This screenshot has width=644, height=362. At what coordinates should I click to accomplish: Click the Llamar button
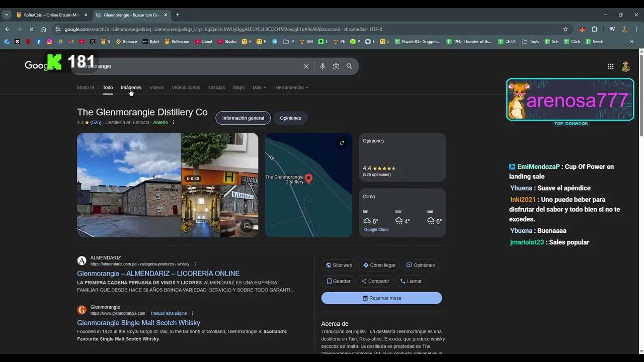[x=411, y=281]
